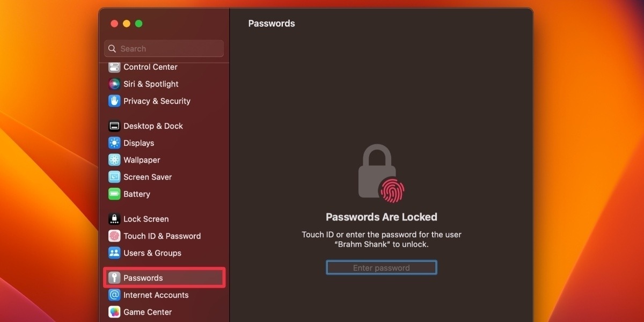Go to Touch ID & Password settings
Image resolution: width=644 pixels, height=322 pixels.
[x=162, y=236]
